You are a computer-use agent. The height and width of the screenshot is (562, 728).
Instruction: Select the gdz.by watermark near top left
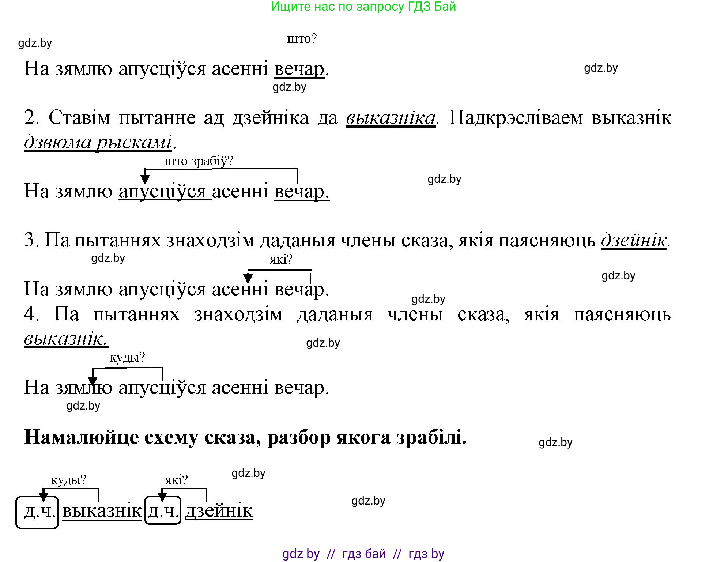(x=35, y=43)
